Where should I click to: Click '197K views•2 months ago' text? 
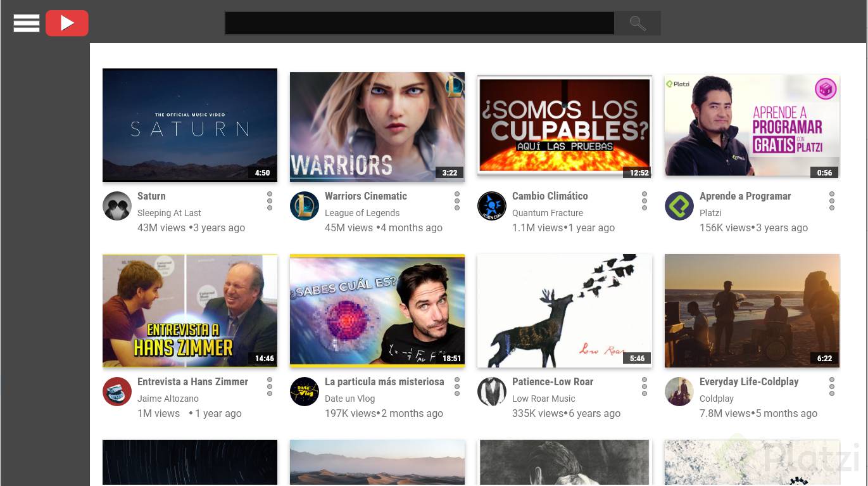[384, 413]
